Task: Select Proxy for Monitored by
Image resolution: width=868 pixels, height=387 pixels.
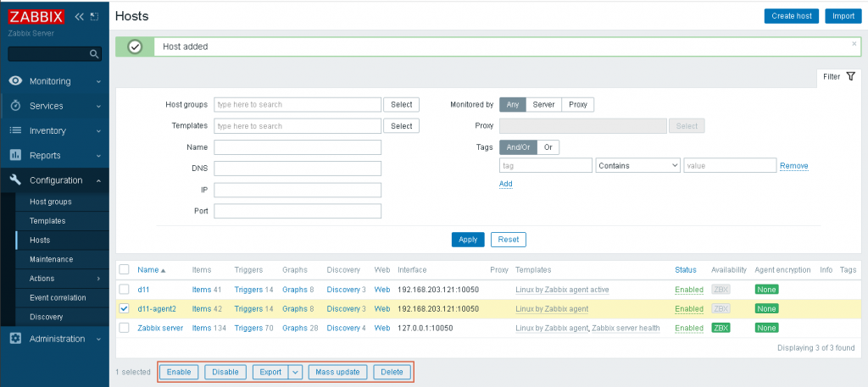Action: pyautogui.click(x=578, y=104)
